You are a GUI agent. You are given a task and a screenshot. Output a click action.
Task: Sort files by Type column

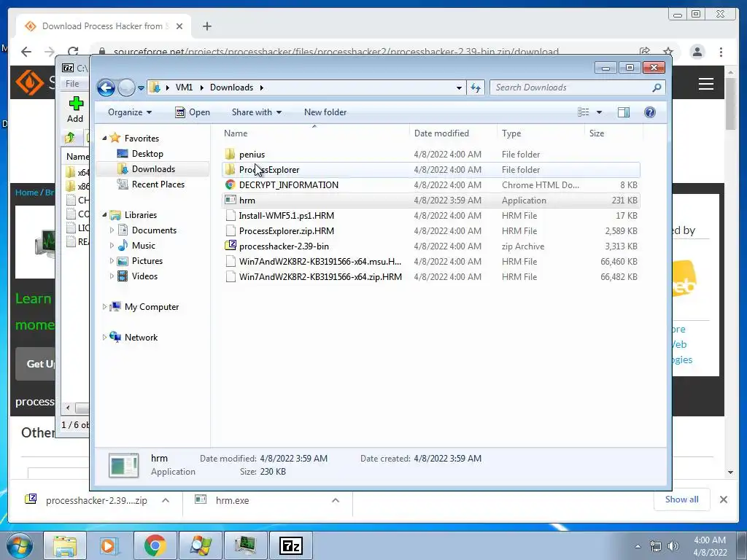pyautogui.click(x=541, y=133)
